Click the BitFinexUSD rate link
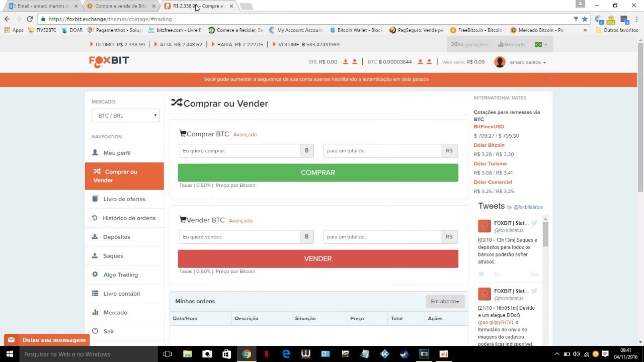This screenshot has width=644, height=362. 489,127
